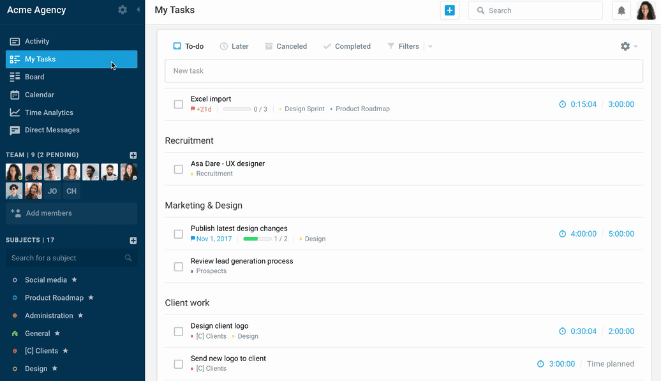Click the plus icon next to TEAM heading
Screen dimensions: 661x381
[x=133, y=155]
